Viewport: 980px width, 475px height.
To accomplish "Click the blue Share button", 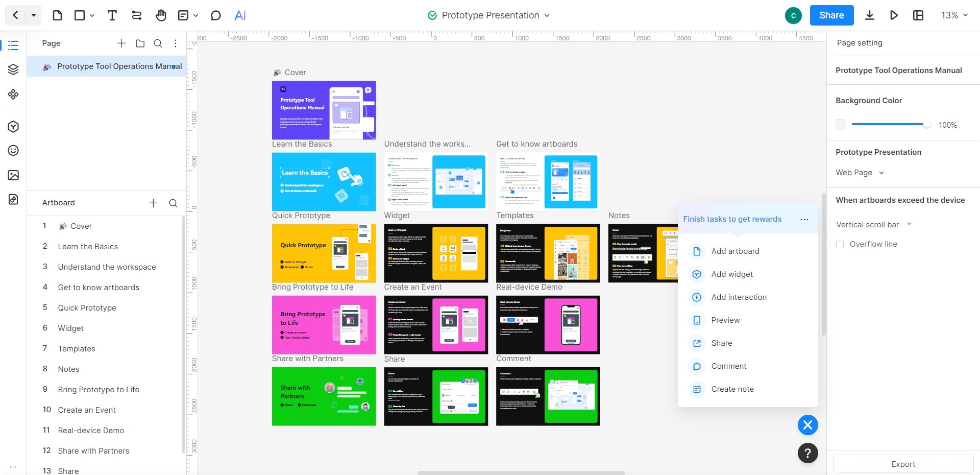I will (x=831, y=15).
